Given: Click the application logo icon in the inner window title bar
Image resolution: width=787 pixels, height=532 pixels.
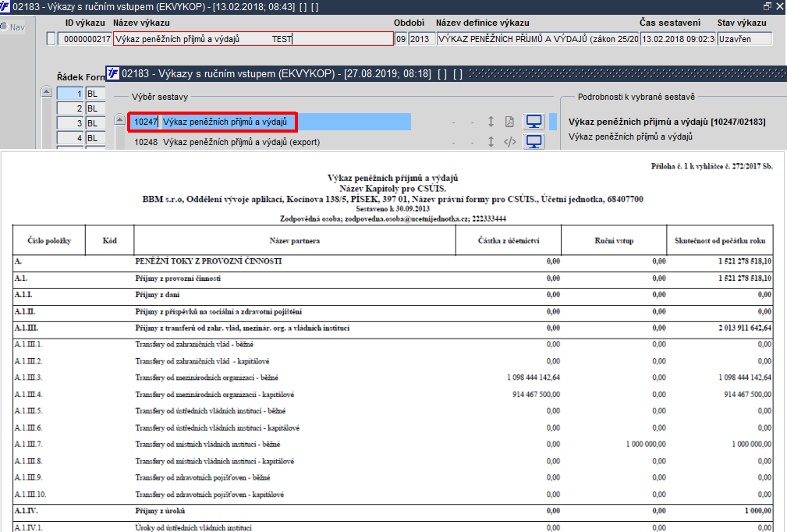Looking at the screenshot, I should click(113, 73).
